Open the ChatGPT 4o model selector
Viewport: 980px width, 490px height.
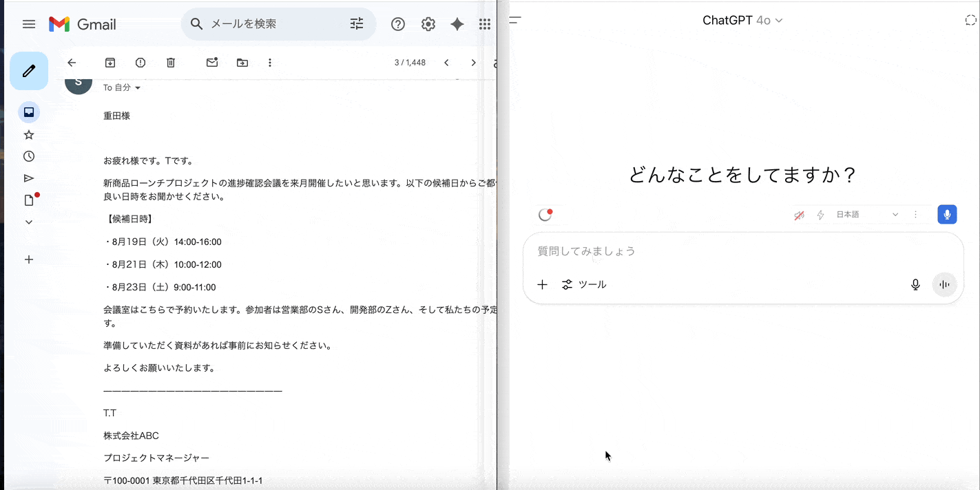(x=743, y=20)
